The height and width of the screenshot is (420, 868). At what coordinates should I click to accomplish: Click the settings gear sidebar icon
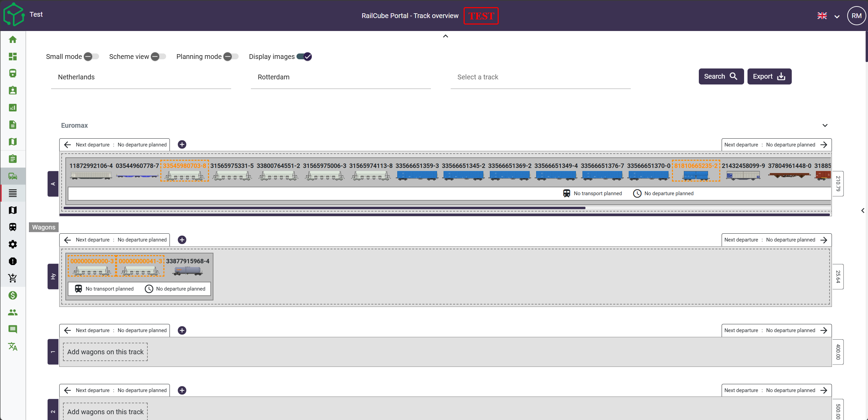click(13, 244)
